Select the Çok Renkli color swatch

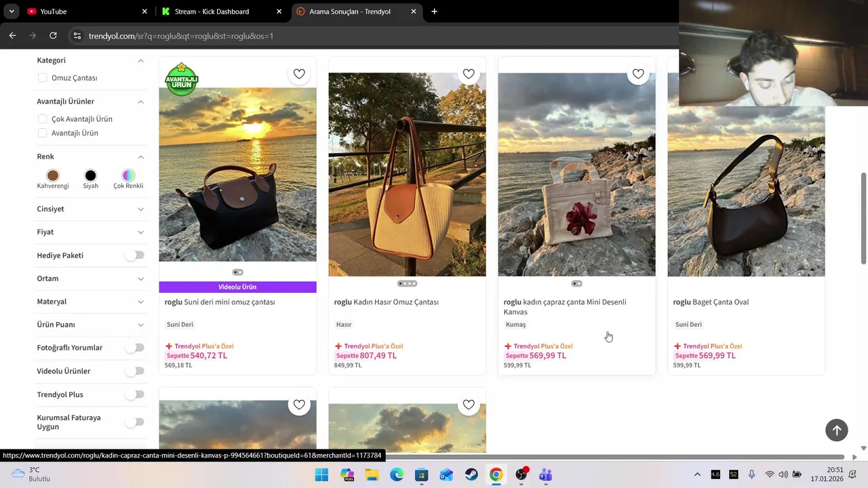pyautogui.click(x=128, y=176)
